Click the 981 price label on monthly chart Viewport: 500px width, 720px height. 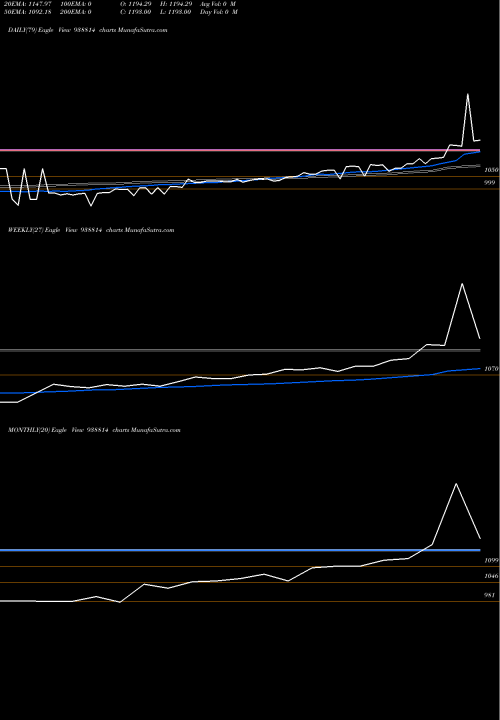tap(490, 595)
